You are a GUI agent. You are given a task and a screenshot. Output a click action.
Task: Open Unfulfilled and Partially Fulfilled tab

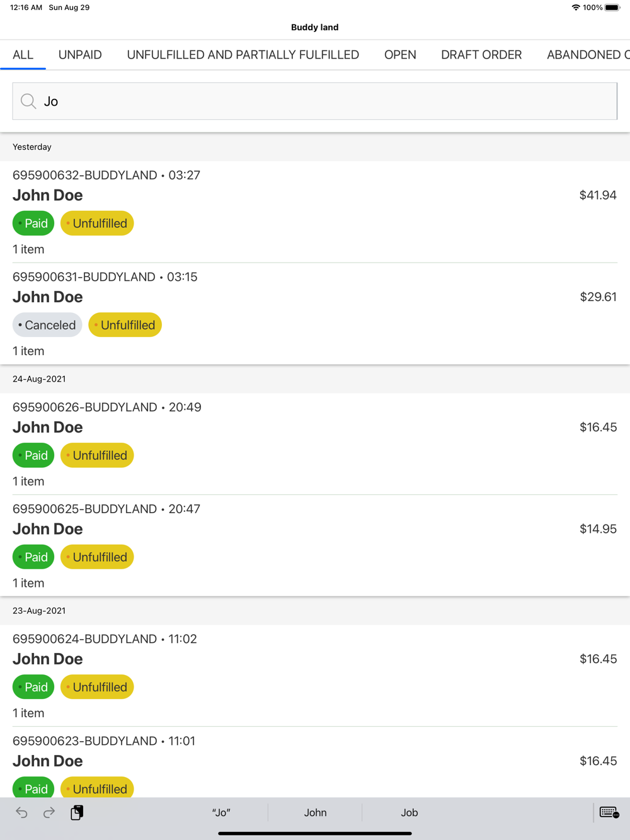point(243,55)
